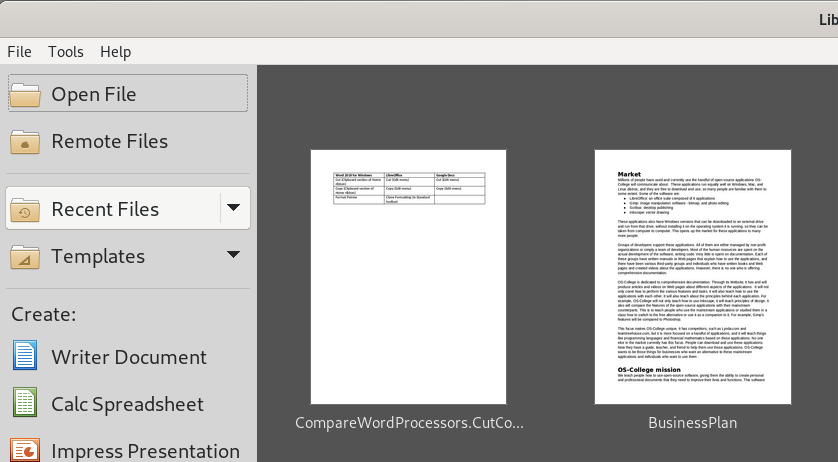Create a new Impress Presentation
This screenshot has height=462, width=838.
(x=128, y=450)
